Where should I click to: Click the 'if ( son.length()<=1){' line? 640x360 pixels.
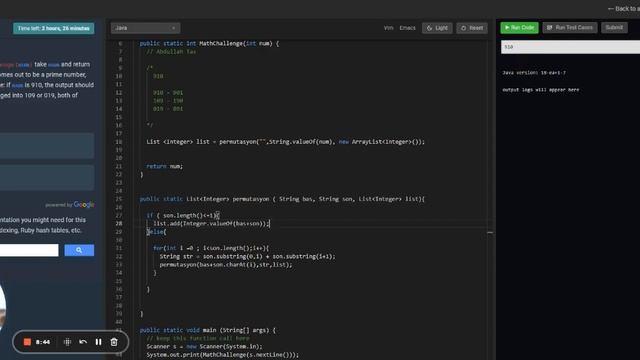pyautogui.click(x=183, y=216)
